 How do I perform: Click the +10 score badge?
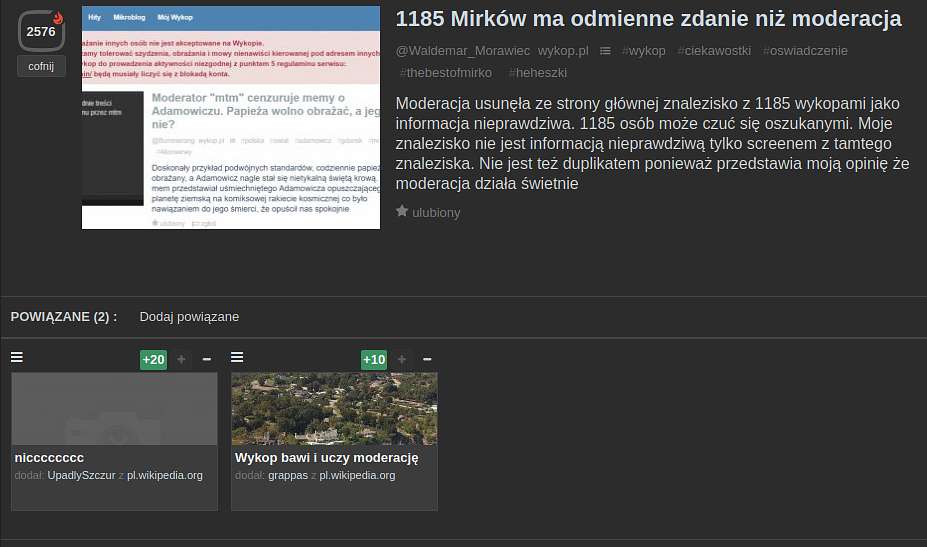coord(374,360)
